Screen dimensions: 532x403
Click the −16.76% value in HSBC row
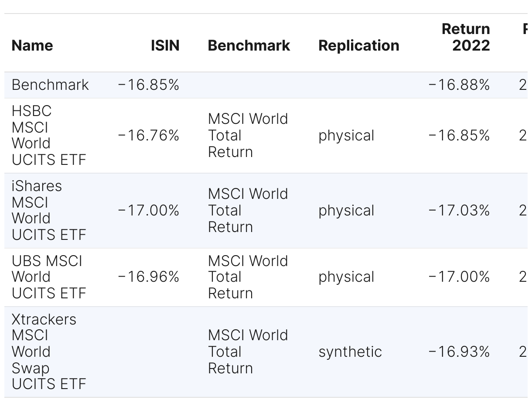(149, 136)
